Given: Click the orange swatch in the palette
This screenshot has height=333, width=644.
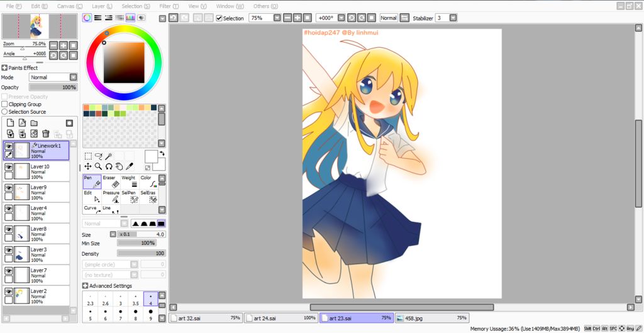Looking at the screenshot, I should click(x=86, y=107).
